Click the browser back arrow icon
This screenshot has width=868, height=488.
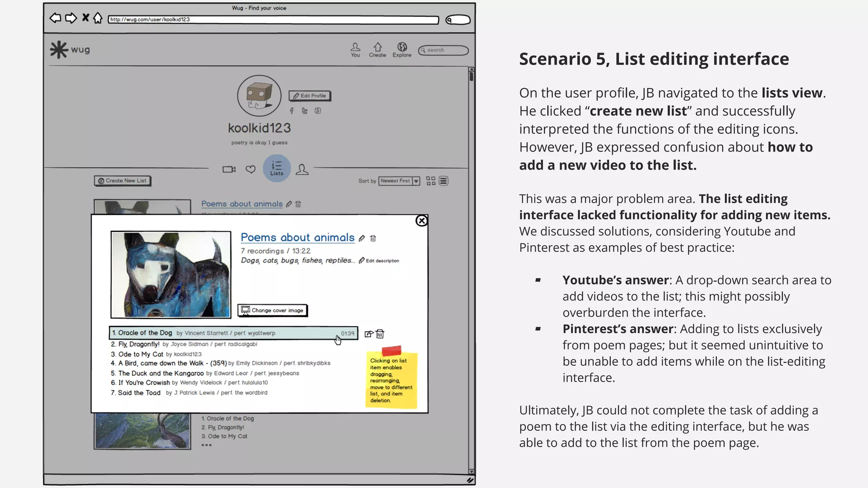[55, 18]
